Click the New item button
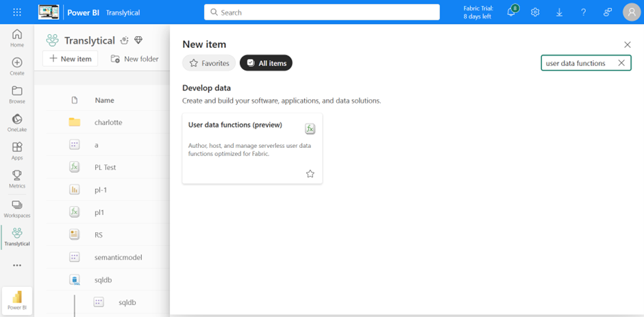644x317 pixels. (70, 59)
